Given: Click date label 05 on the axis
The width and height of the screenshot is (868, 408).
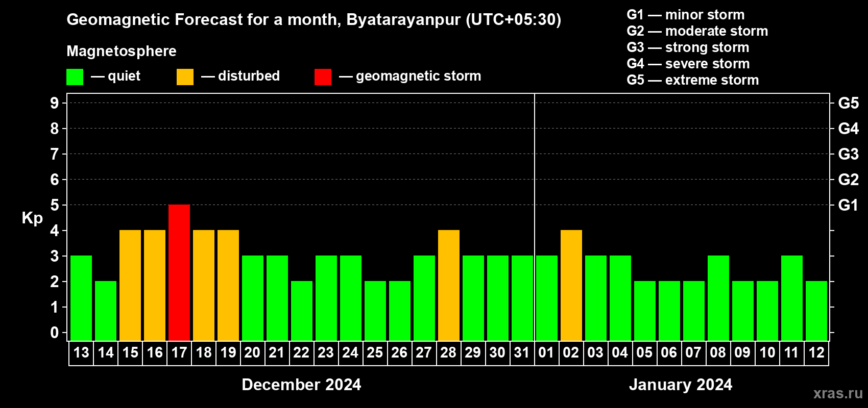Looking at the screenshot, I should pyautogui.click(x=645, y=352).
